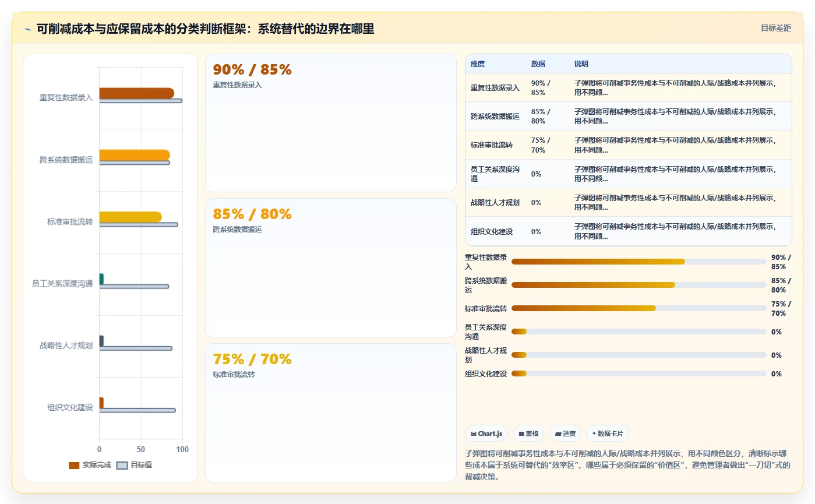Click the 目标差距 label at top right
The image size is (815, 504).
[x=776, y=28]
